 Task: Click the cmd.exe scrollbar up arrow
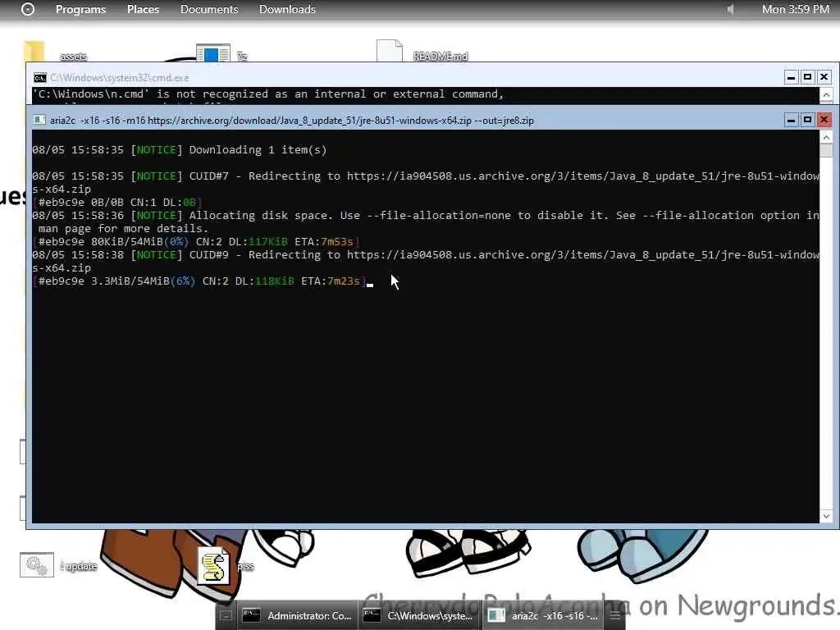[826, 95]
